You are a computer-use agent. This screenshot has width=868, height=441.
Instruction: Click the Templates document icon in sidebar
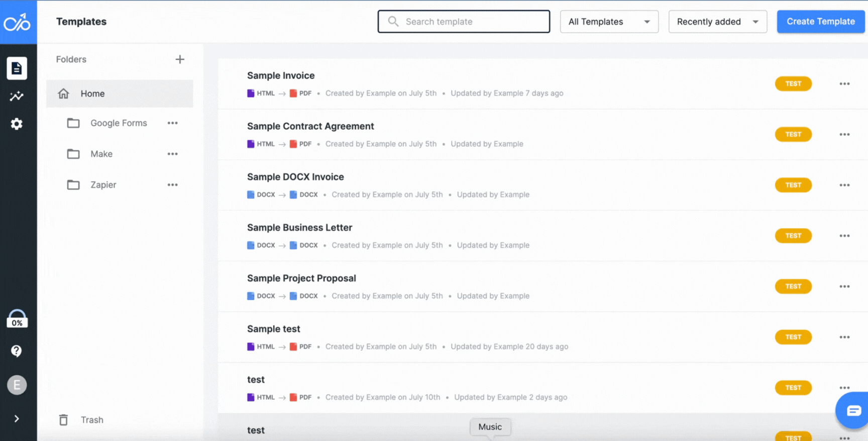(17, 68)
